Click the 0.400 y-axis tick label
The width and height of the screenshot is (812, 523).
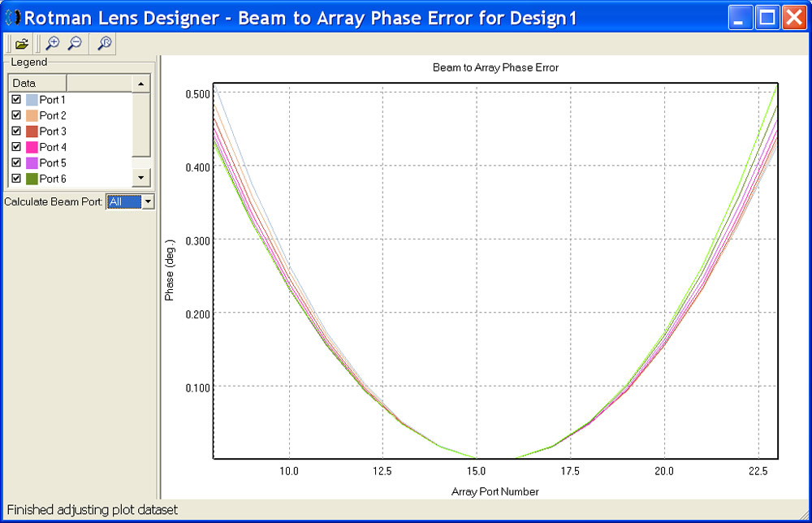pyautogui.click(x=198, y=167)
